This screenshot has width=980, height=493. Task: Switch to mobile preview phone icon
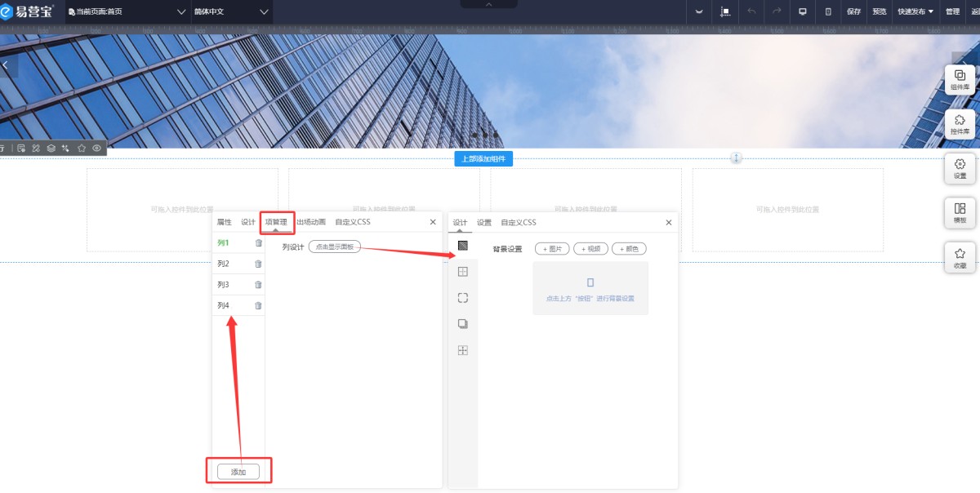click(828, 11)
